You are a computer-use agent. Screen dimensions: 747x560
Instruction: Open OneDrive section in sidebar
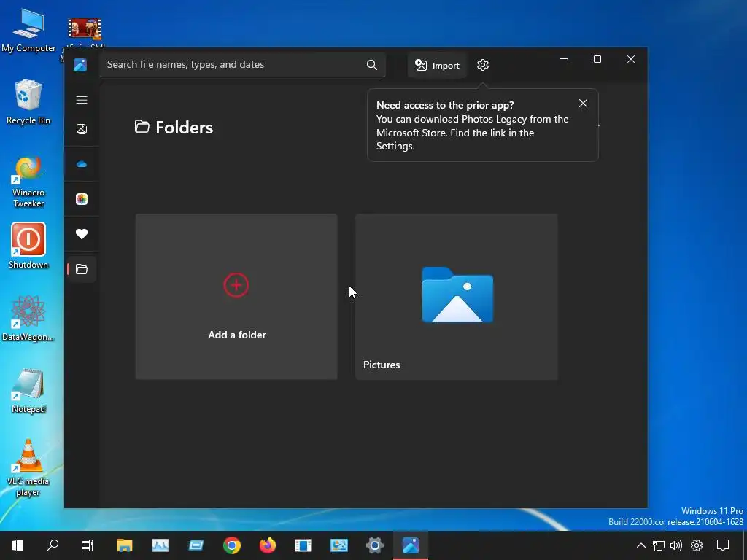tap(82, 164)
